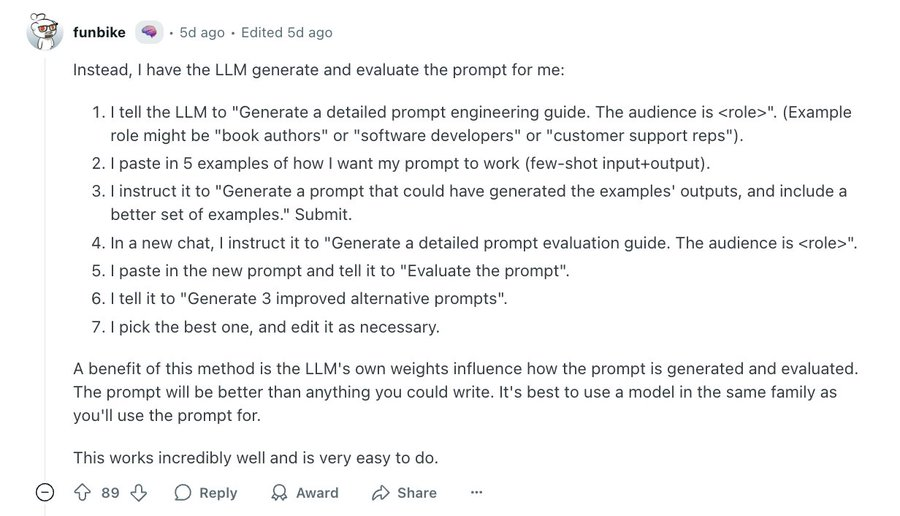This screenshot has width=900, height=516.
Task: Downvote funbike's comment
Action: 139,492
